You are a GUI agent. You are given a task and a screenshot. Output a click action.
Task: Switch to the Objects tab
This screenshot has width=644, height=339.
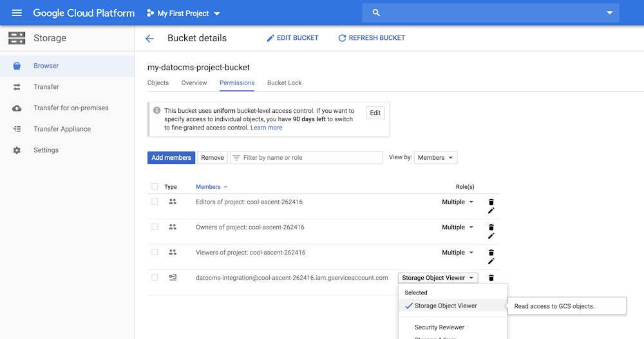click(x=158, y=83)
